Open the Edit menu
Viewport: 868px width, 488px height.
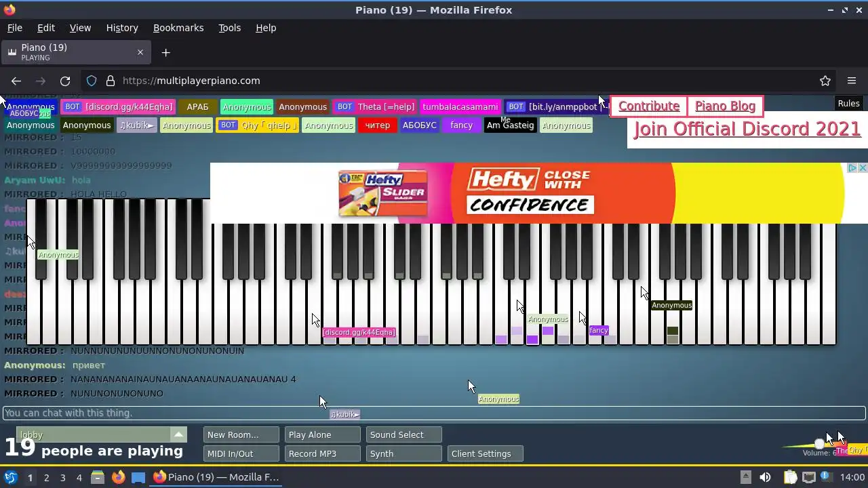(x=46, y=28)
